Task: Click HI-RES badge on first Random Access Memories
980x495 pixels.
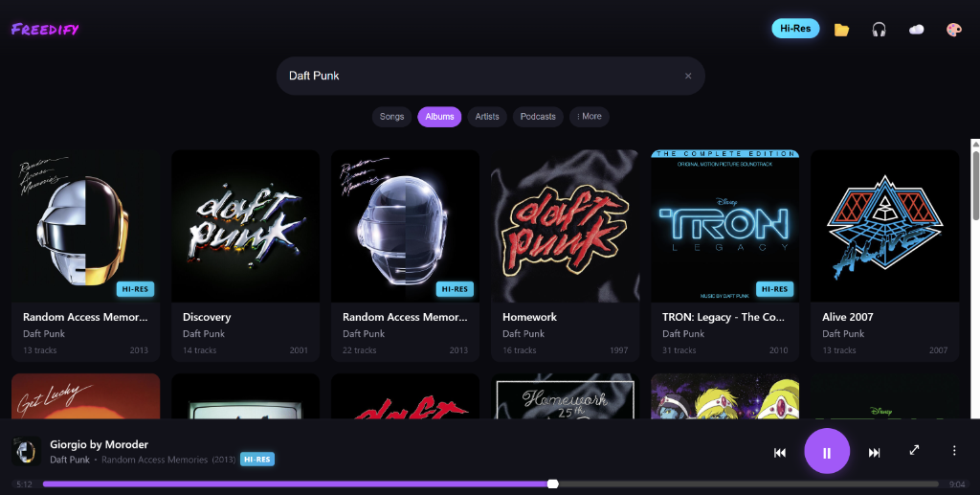Action: 135,289
